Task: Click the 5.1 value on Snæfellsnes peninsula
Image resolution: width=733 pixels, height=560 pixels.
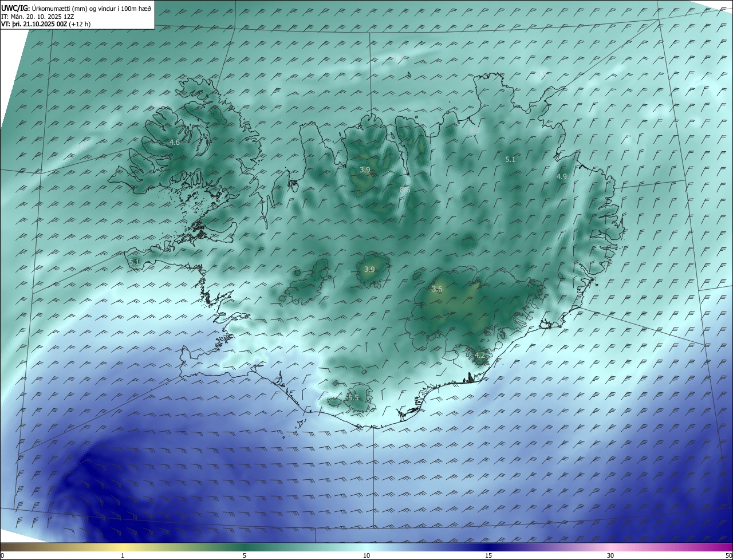Action: (135, 262)
